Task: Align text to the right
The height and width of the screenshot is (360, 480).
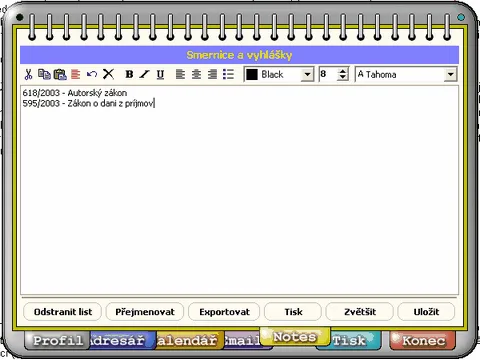Action: pyautogui.click(x=212, y=74)
